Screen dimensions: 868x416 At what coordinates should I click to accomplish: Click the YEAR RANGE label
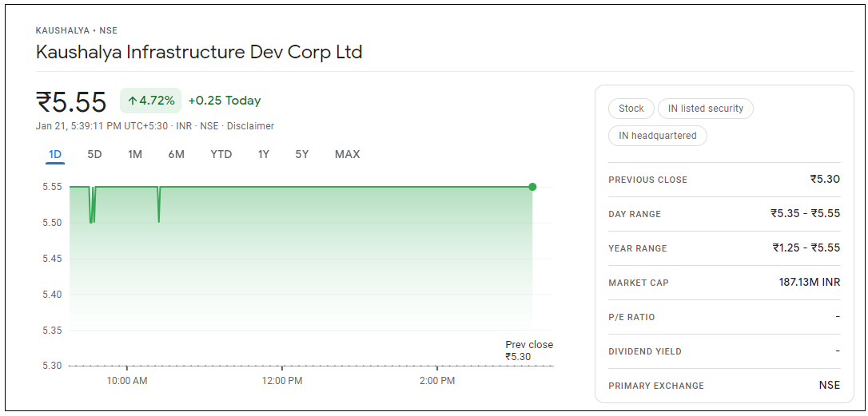coord(638,248)
